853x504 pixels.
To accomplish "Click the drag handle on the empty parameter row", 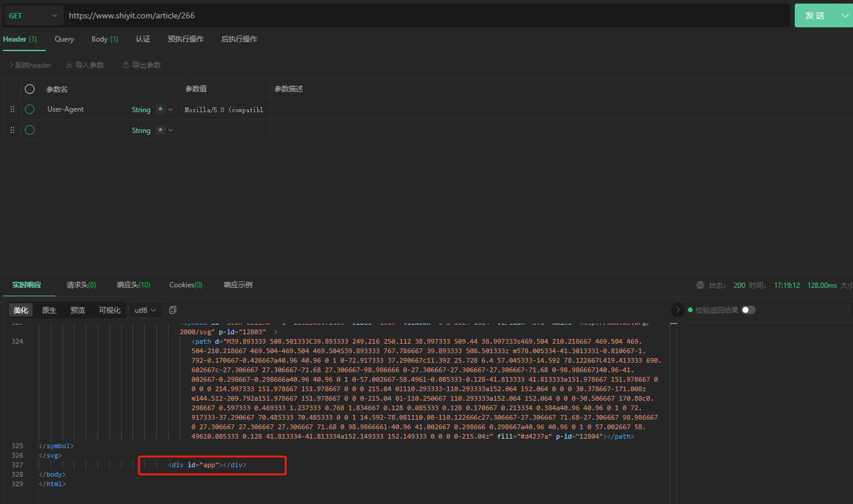I will tap(12, 129).
